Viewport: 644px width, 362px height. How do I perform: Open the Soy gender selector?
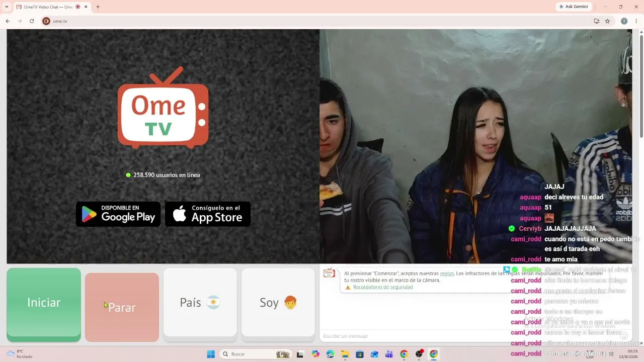(278, 303)
